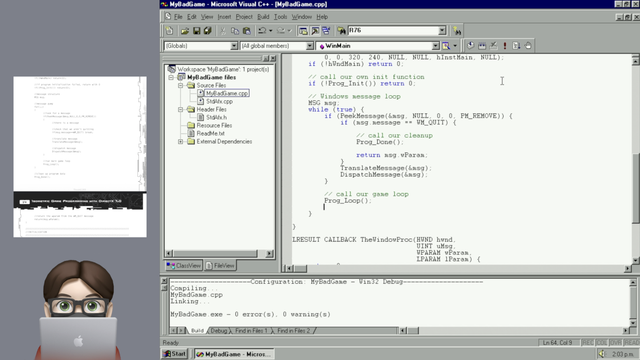Screen dimensions: 640x360
Task: Open the Window menu
Action: [301, 17]
